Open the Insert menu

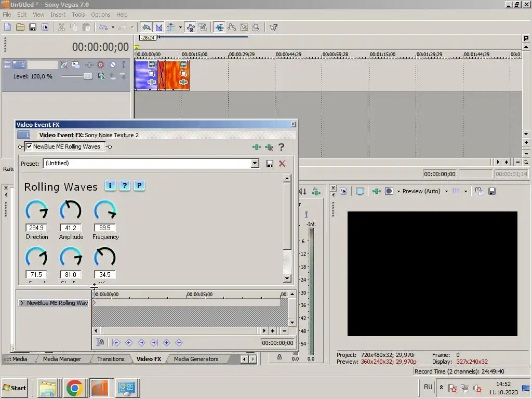click(58, 15)
